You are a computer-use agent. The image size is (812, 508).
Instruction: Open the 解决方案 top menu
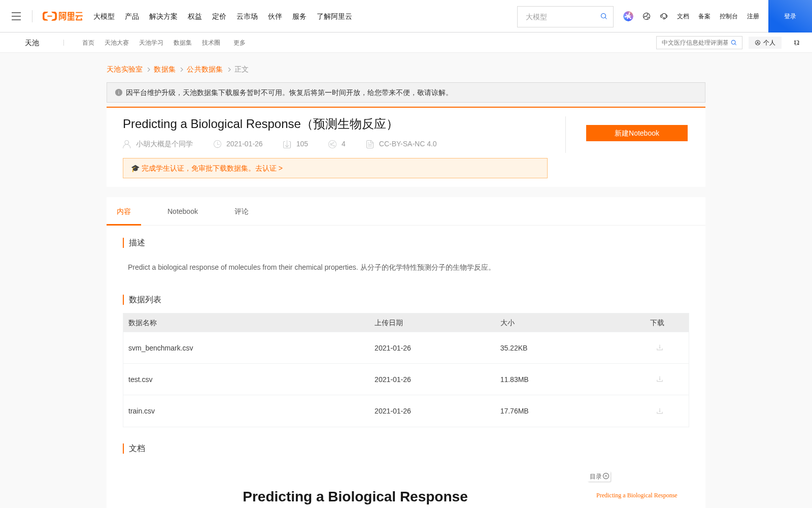[163, 16]
